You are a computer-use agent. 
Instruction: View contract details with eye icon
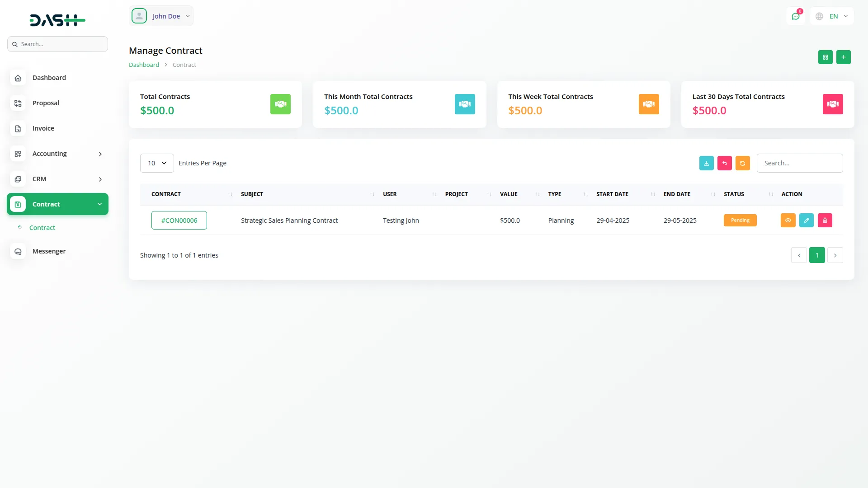(x=788, y=221)
